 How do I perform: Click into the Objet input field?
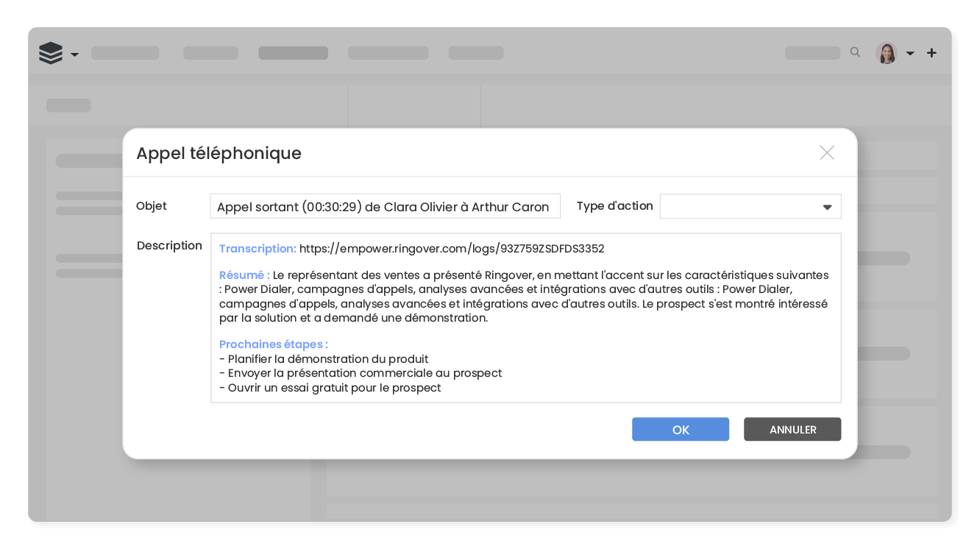pos(385,207)
